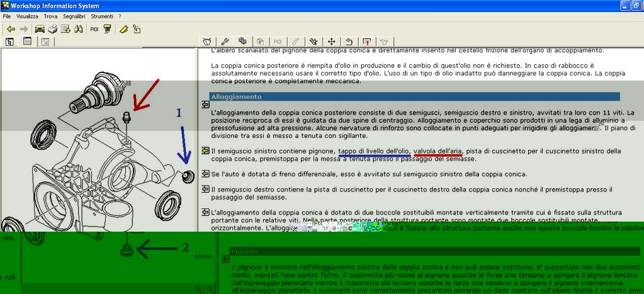Open the car model selection icon
644x294 pixels.
pos(40,29)
